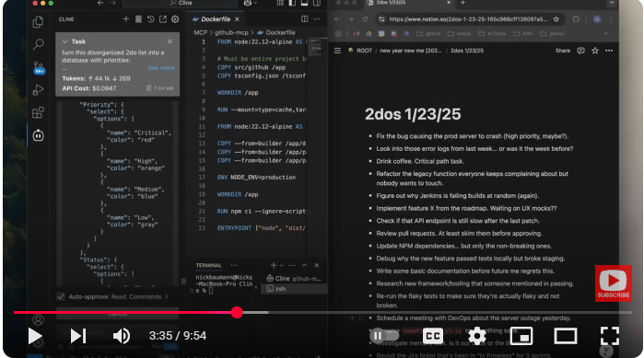
Task: Click See more in the task description
Action: (x=161, y=68)
